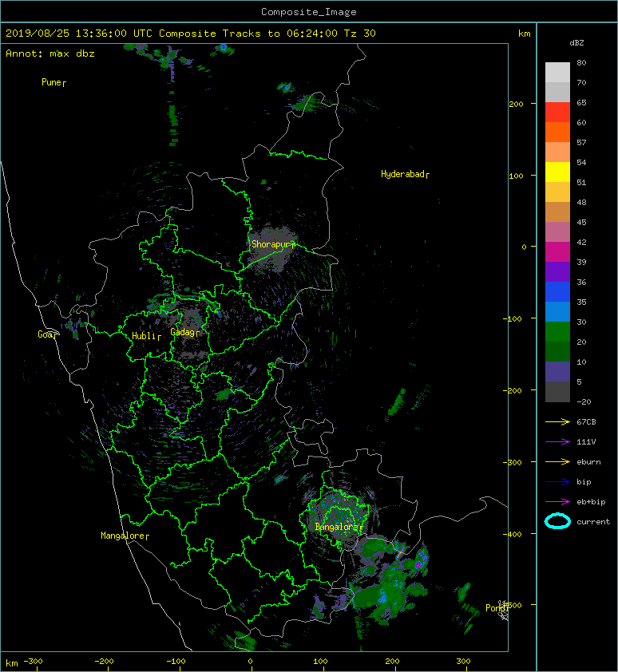618x672 pixels.
Task: Click the Hyderabad city label
Action: pyautogui.click(x=402, y=174)
